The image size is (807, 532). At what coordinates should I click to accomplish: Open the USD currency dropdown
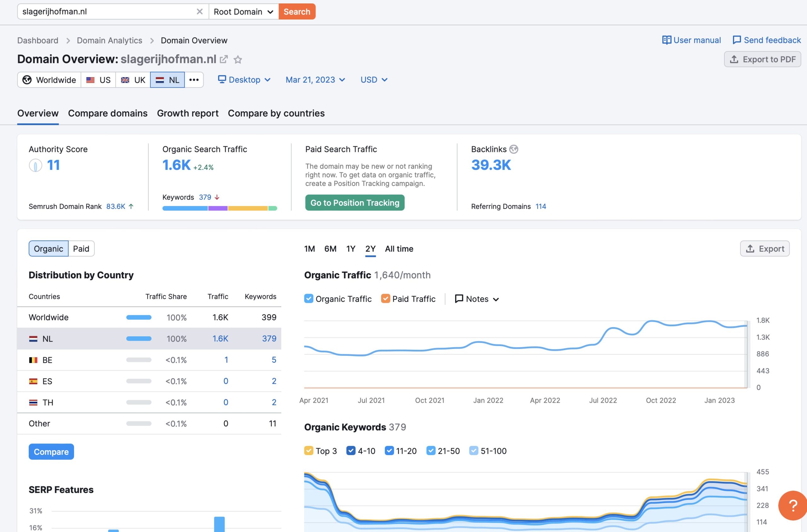pos(374,80)
